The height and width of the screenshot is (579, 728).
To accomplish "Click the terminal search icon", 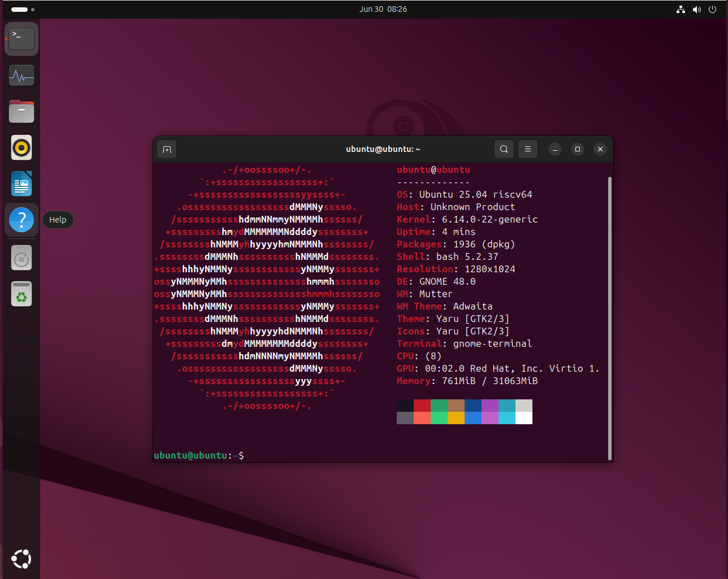I will pos(504,149).
